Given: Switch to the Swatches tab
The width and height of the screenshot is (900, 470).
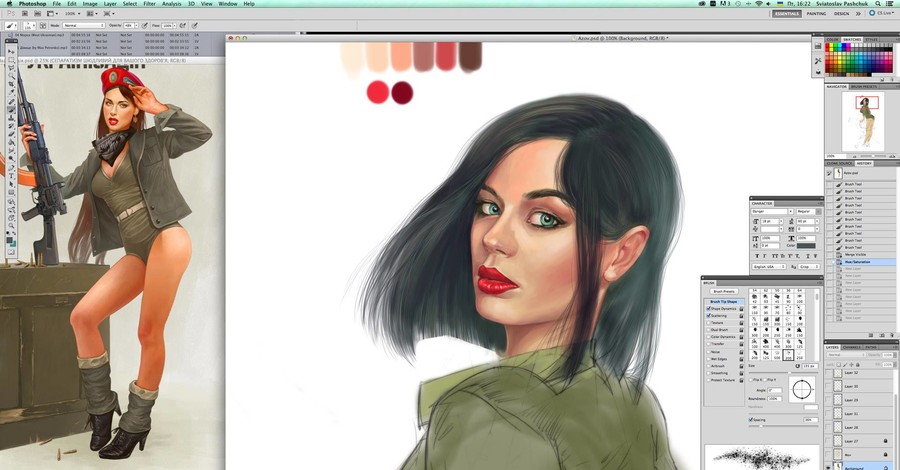Looking at the screenshot, I should point(853,39).
